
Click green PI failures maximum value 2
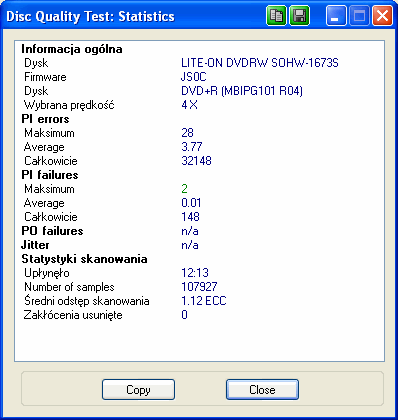pos(184,189)
